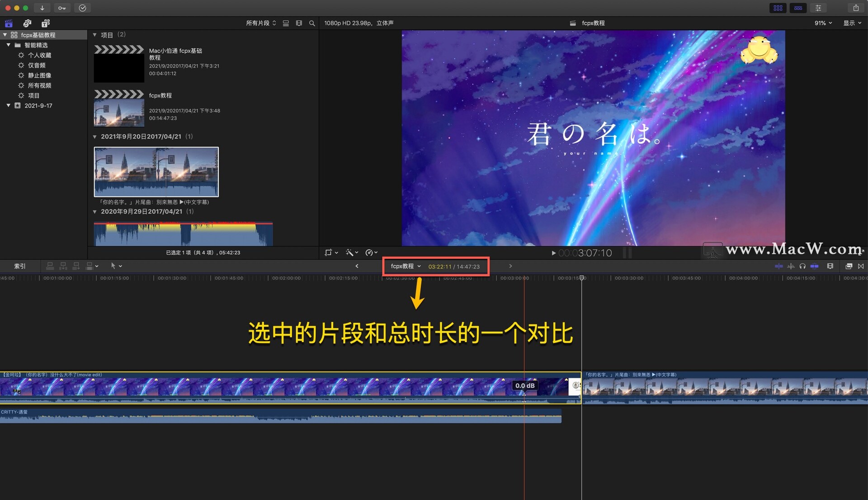868x500 pixels.
Task: Open the 91% zoom dropdown
Action: click(x=823, y=23)
